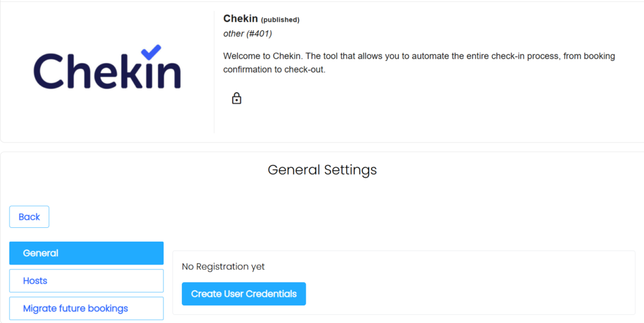This screenshot has width=644, height=323.
Task: Click the #401 number in the subtitle
Action: click(260, 33)
